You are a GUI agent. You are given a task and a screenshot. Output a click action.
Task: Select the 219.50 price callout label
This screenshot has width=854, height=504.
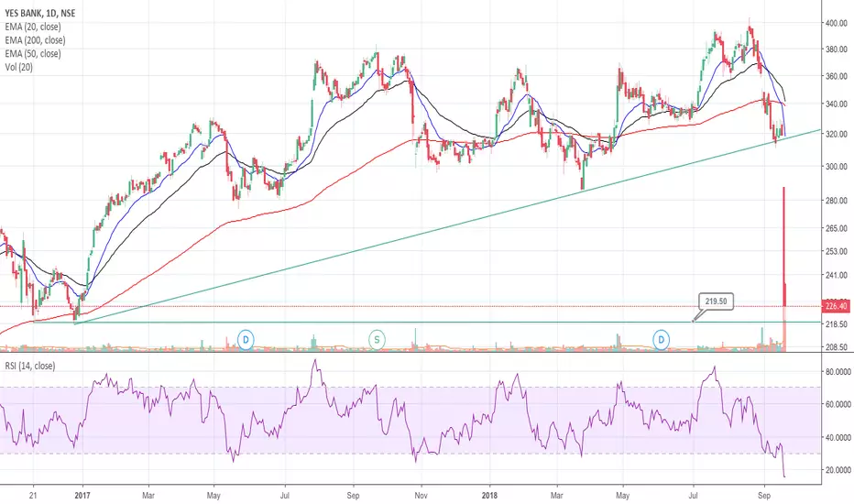pos(716,301)
